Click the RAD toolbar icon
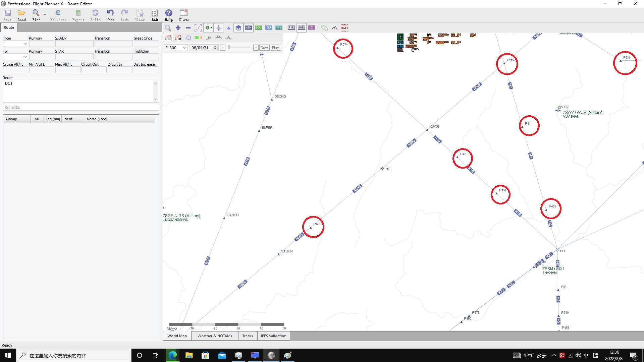Screen dimensions: 644x362 click(155, 15)
